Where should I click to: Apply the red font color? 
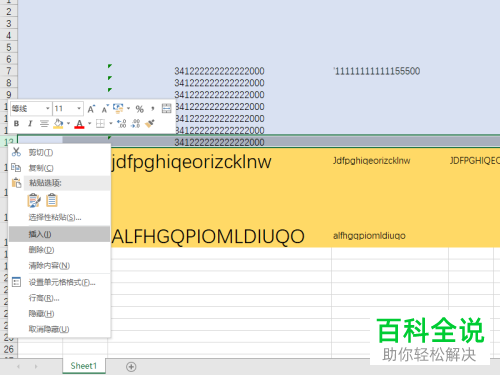pyautogui.click(x=79, y=124)
